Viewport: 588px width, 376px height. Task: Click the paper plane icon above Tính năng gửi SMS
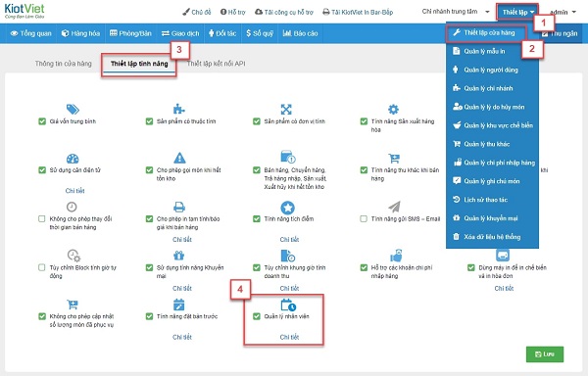pos(395,207)
